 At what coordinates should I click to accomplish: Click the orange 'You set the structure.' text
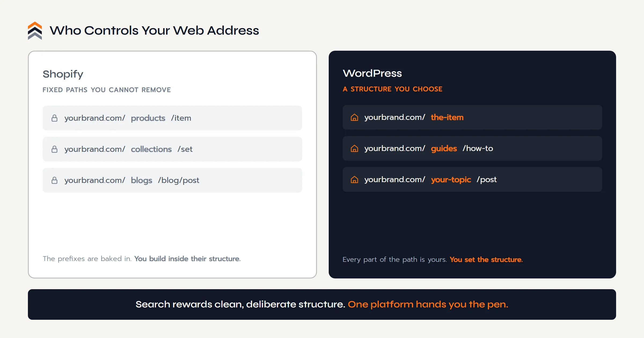pos(486,259)
